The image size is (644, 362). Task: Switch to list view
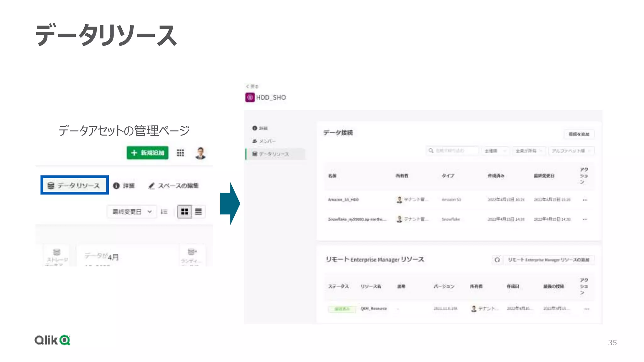click(198, 211)
